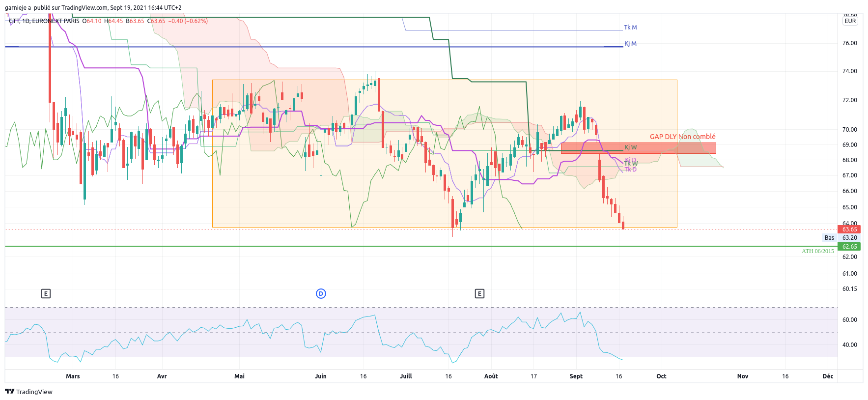Select the GAP DLY Non comblé text label

tap(682, 137)
